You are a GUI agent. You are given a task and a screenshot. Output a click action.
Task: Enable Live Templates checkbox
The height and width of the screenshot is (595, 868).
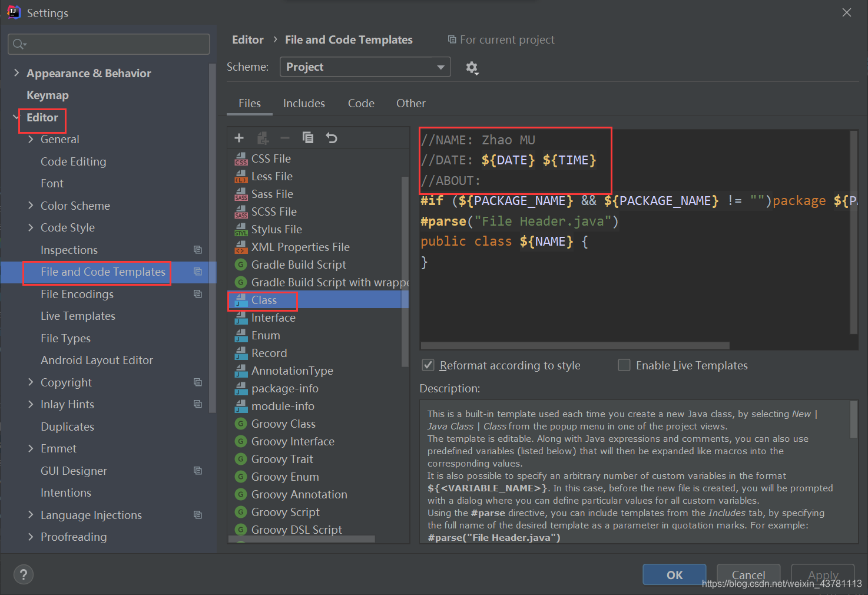pos(624,365)
